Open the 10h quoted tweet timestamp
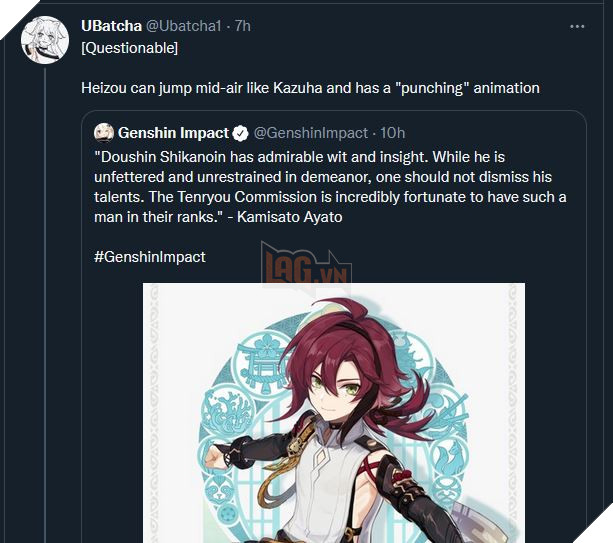The width and height of the screenshot is (613, 543). coord(393,132)
